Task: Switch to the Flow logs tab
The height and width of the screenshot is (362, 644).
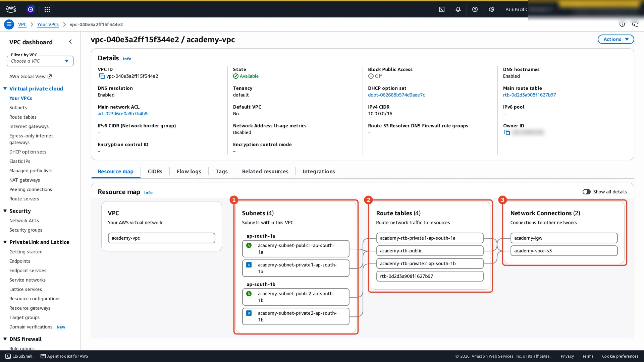Action: pyautogui.click(x=189, y=172)
